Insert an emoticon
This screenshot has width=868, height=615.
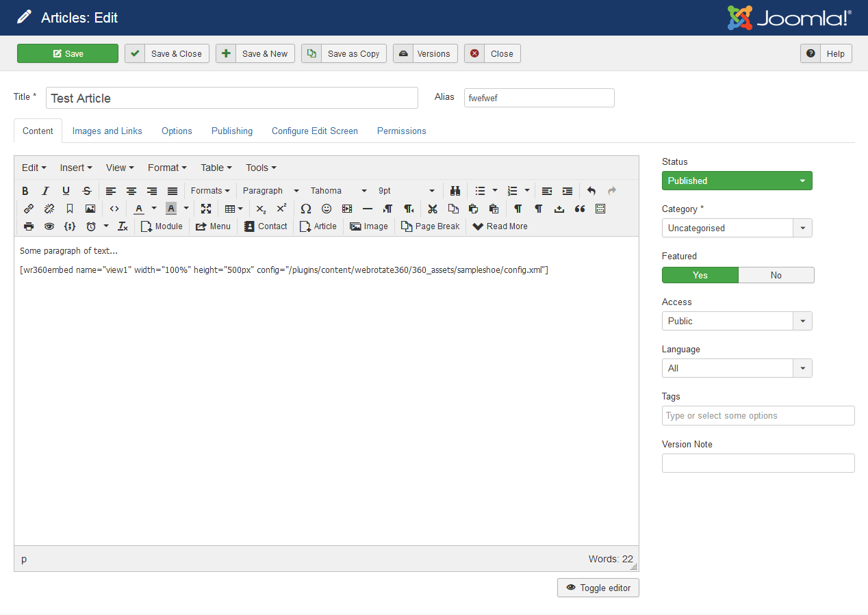click(327, 209)
